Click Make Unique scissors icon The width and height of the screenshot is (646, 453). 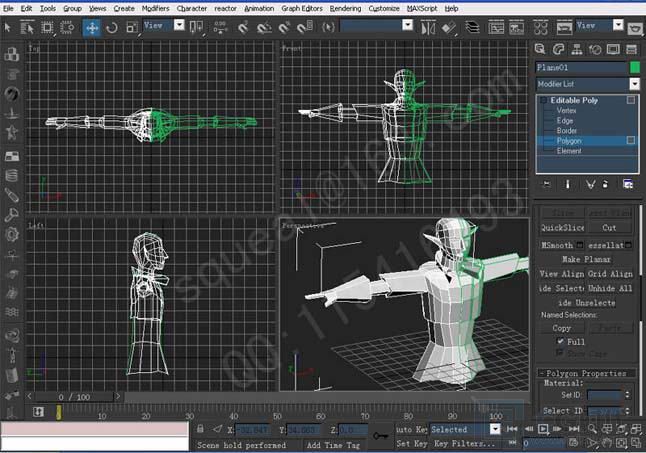point(590,184)
